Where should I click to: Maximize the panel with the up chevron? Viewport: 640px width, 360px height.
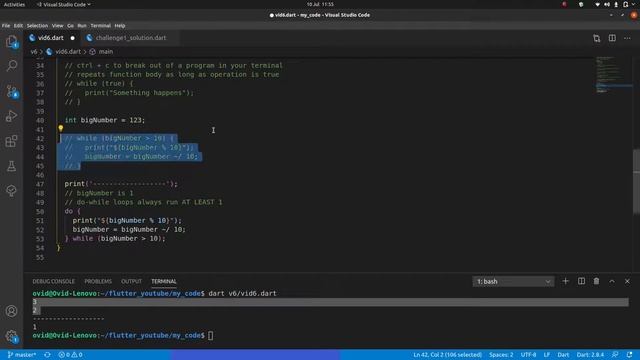tap(612, 281)
